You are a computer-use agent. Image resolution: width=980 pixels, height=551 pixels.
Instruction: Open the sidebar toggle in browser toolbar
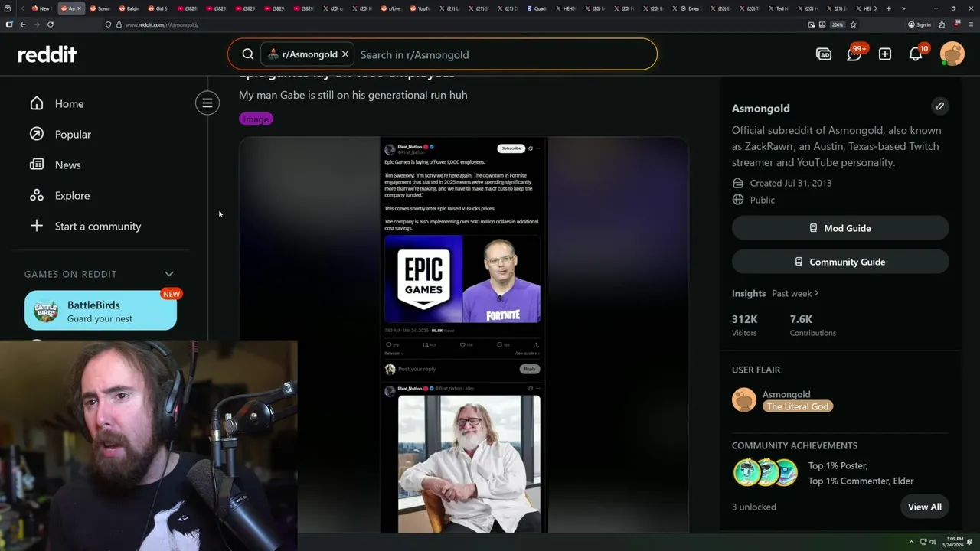pos(9,24)
